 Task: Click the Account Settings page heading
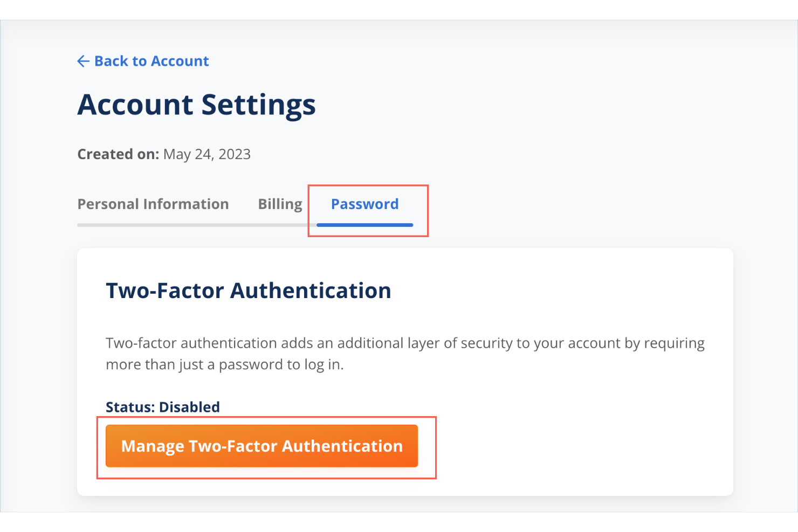point(196,105)
